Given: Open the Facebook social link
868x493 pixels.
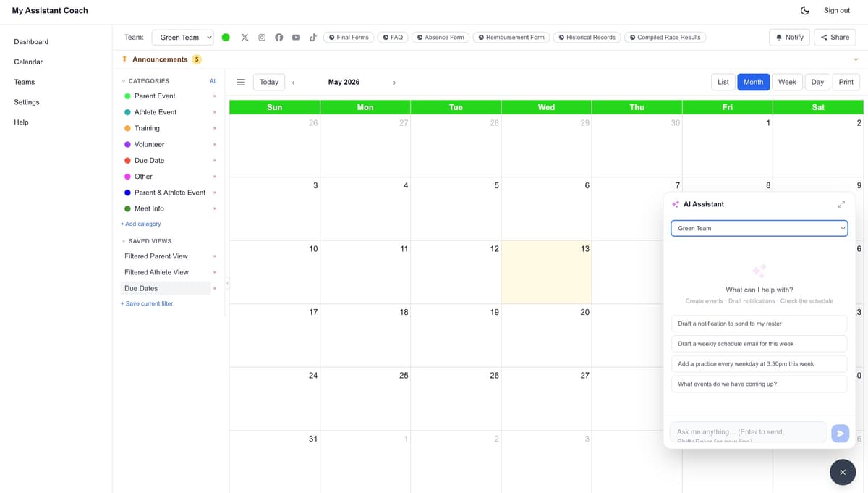Looking at the screenshot, I should 279,37.
